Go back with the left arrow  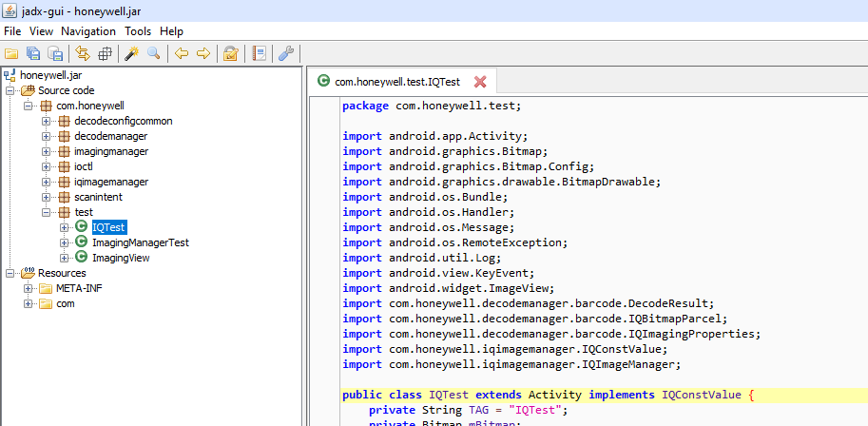click(181, 53)
